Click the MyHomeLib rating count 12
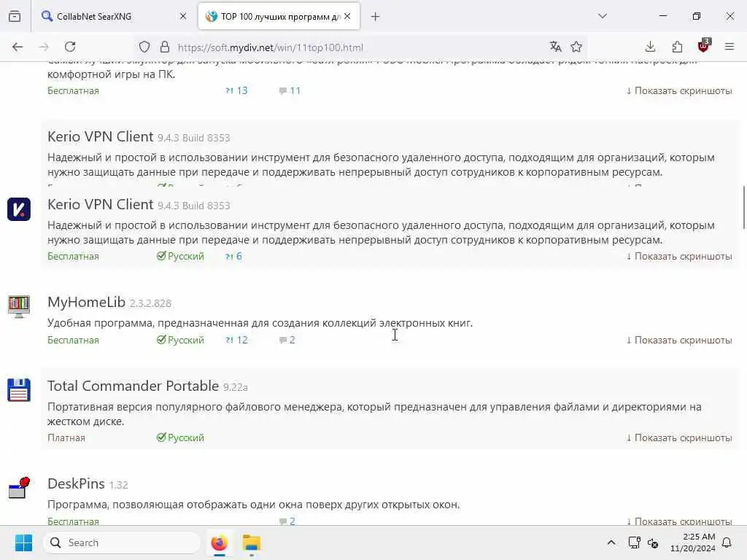747x560 pixels. pos(237,340)
